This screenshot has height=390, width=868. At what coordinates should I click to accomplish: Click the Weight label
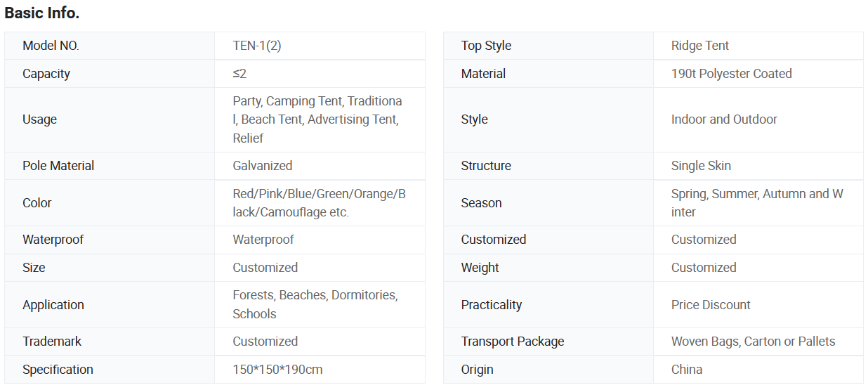[480, 268]
